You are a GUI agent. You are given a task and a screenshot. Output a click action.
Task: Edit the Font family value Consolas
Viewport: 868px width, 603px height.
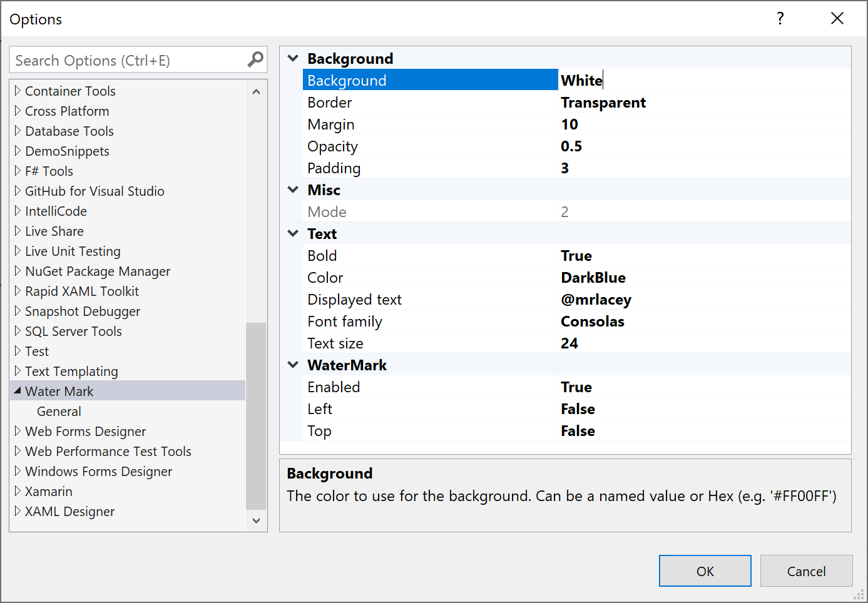pos(704,321)
